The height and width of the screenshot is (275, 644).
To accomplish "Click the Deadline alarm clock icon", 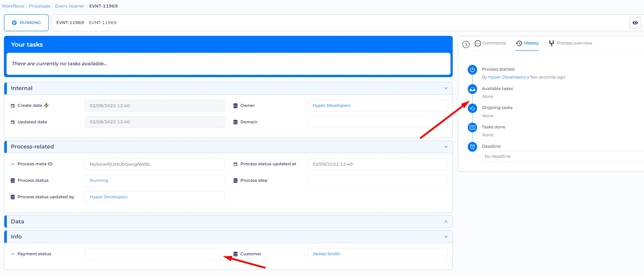I will coord(472,147).
